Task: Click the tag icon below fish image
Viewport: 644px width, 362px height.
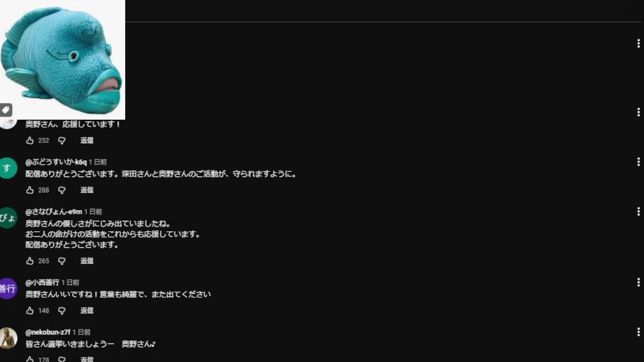Action: tap(6, 110)
